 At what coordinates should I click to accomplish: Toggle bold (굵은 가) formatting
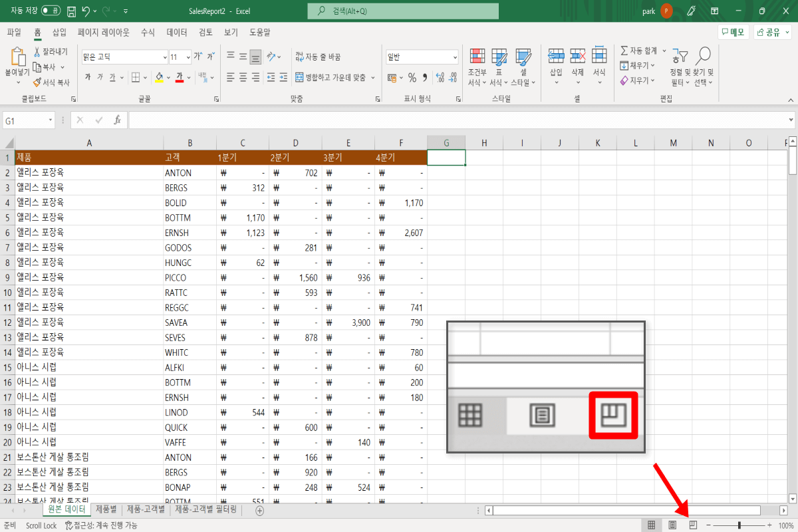click(x=88, y=78)
